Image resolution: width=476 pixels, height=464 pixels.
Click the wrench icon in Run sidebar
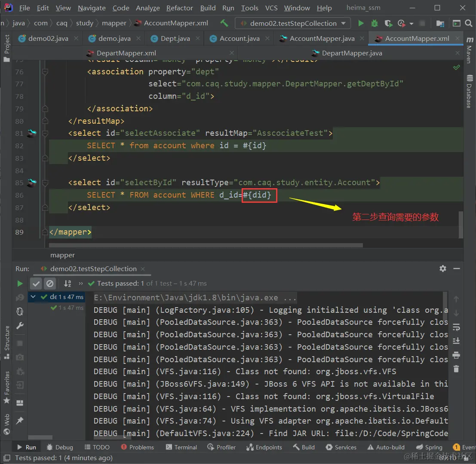[20, 326]
